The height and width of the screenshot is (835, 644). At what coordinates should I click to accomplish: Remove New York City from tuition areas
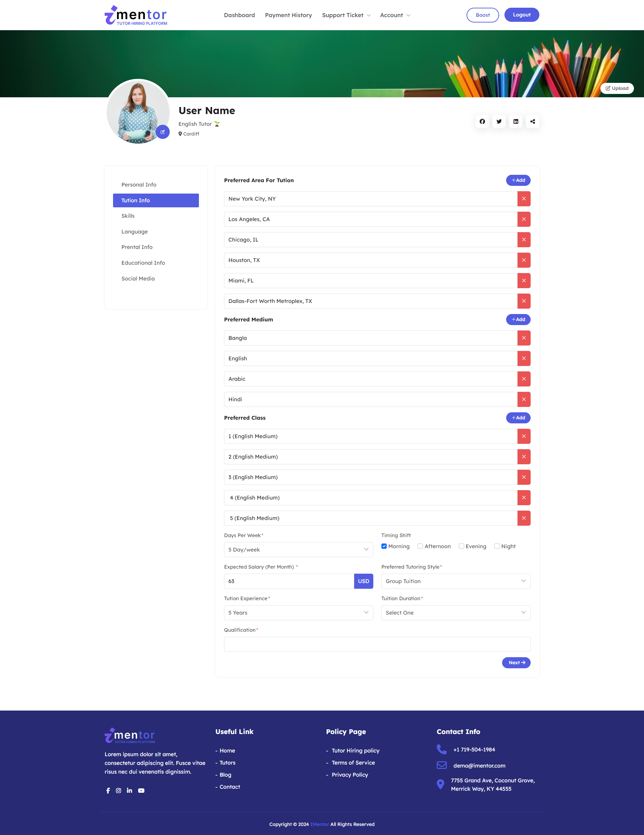pyautogui.click(x=524, y=198)
